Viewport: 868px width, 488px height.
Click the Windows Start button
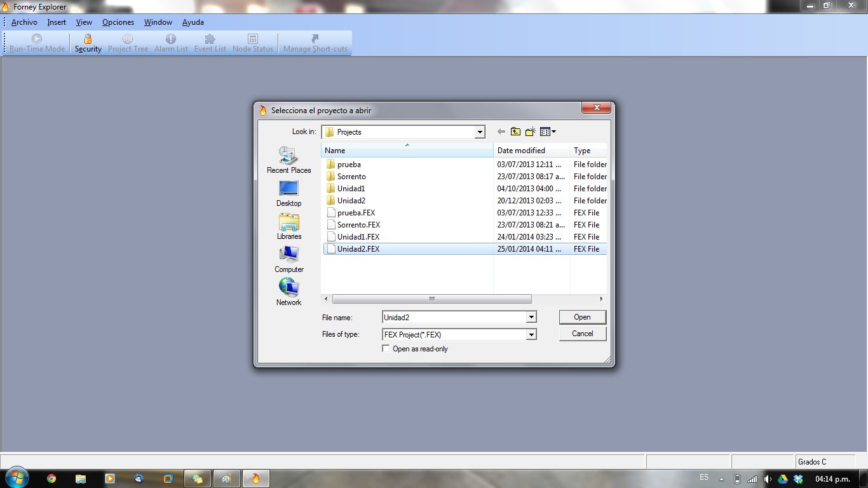[16, 478]
